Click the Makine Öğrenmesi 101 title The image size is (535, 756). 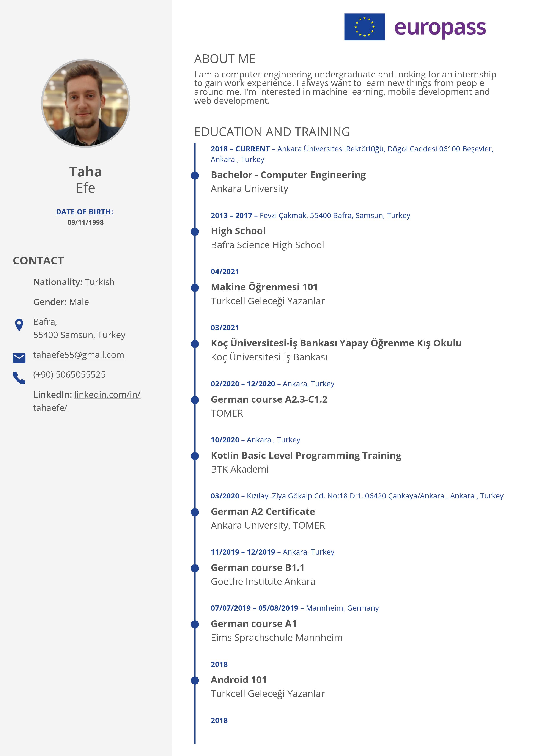pos(264,287)
